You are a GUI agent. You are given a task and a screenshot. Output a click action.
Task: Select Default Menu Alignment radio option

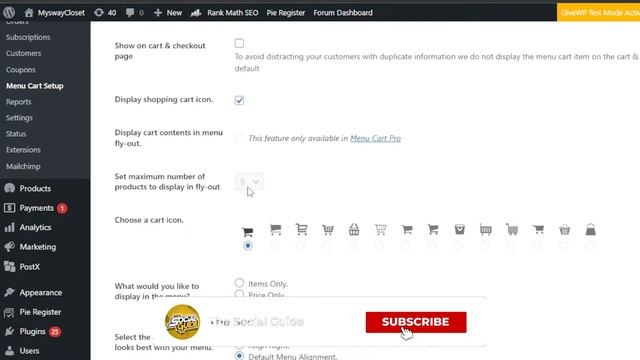(239, 356)
